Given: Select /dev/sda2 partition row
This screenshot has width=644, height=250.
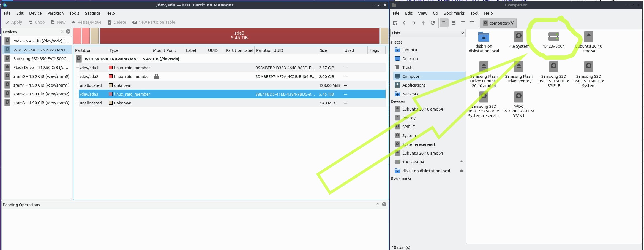Looking at the screenshot, I should click(232, 77).
